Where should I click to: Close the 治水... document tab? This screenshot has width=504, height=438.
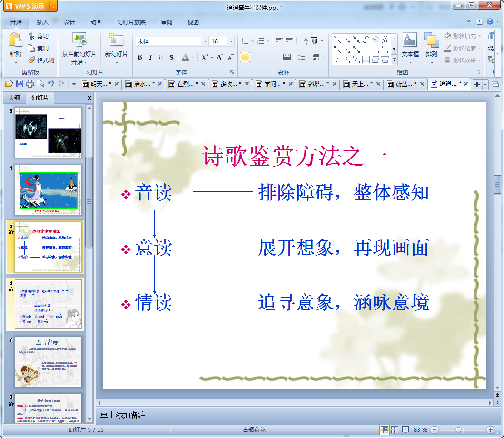[160, 84]
